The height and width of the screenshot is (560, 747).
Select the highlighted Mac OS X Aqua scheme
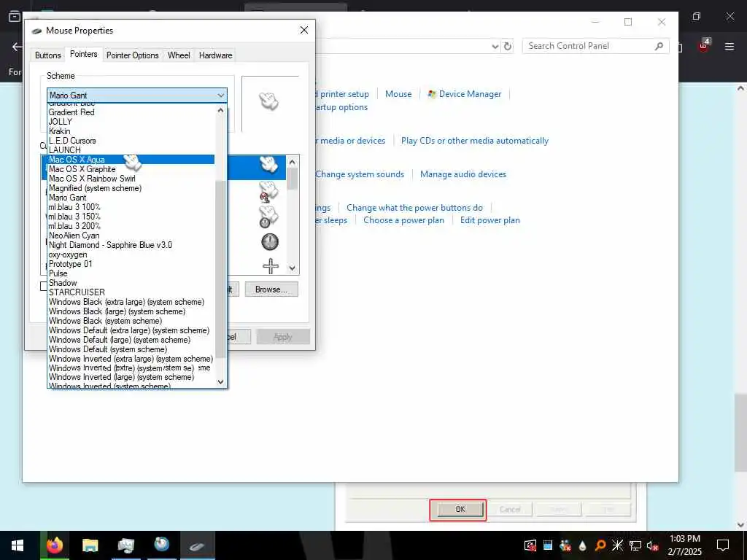(x=131, y=160)
